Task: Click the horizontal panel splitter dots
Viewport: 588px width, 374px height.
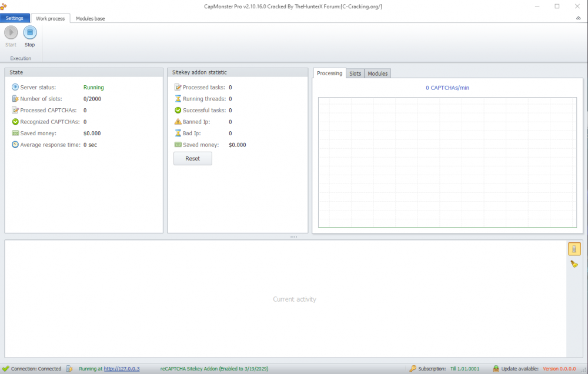Action: [293, 237]
